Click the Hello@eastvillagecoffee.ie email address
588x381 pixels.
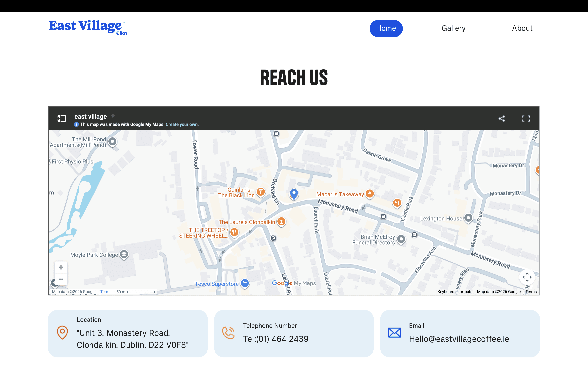point(459,339)
